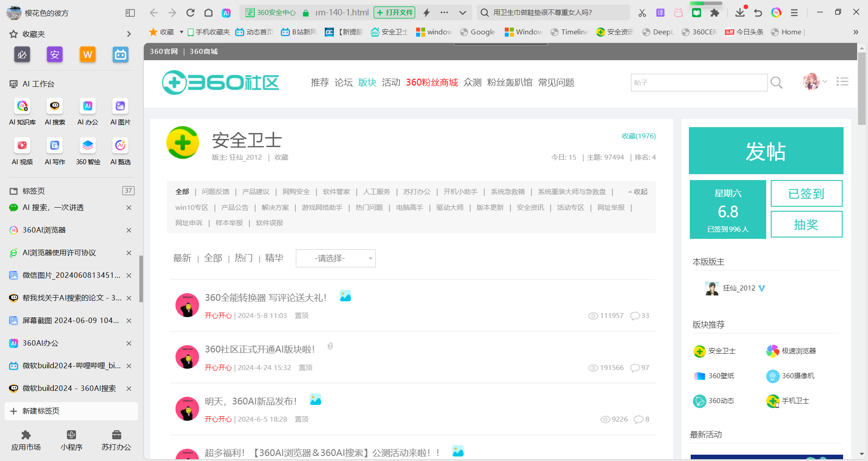This screenshot has width=868, height=461.
Task: Click 收藏(1976) link
Action: pos(639,136)
